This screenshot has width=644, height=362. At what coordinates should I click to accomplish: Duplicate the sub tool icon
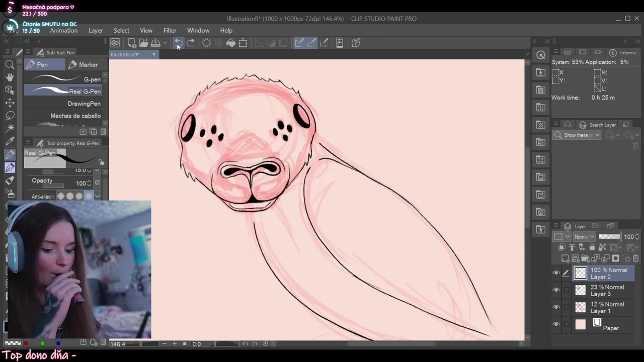93,132
